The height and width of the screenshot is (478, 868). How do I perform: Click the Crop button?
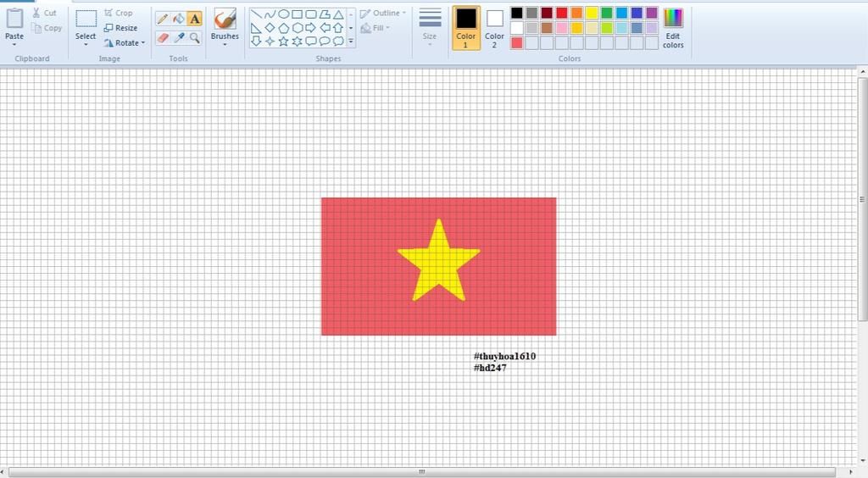point(119,13)
